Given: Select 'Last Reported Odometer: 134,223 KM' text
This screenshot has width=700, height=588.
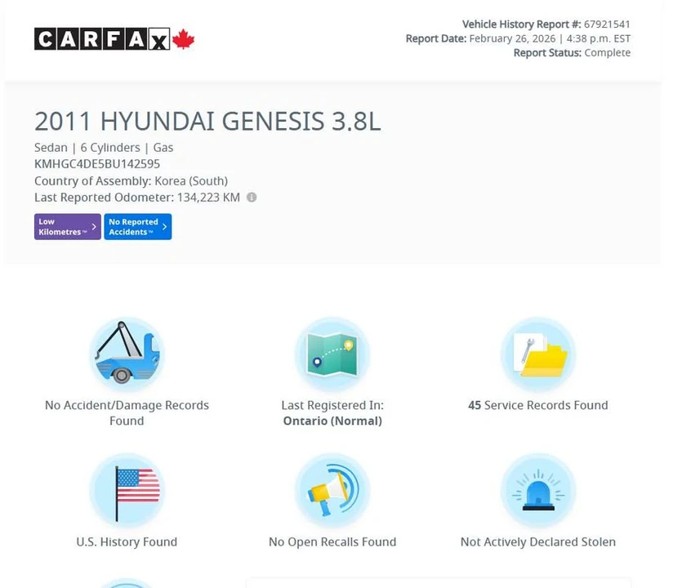Looking at the screenshot, I should pos(137,198).
